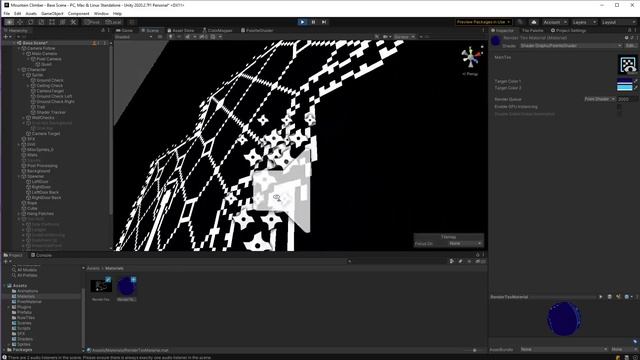Select the blue Render Tex material asset
640x360 pixels.
pyautogui.click(x=127, y=286)
